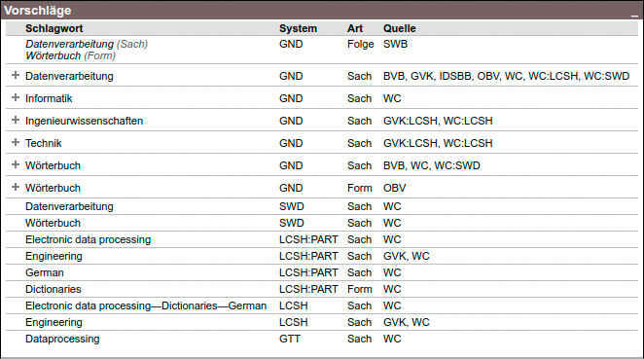Pick the Technik keyword suggestion
Viewport: 644px width, 359px height.
[43, 143]
